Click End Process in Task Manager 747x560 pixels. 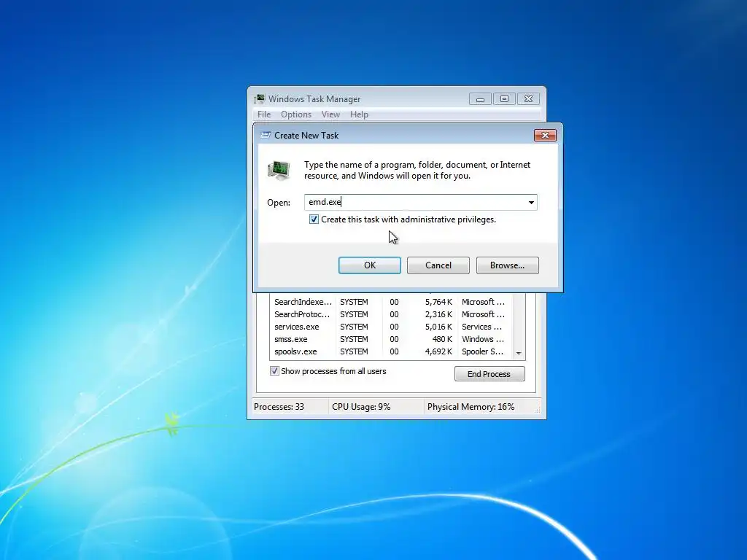coord(489,374)
